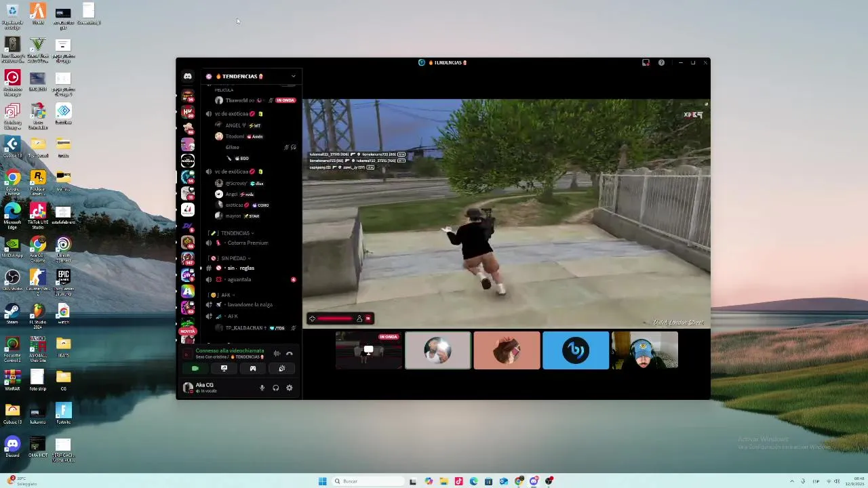
Task: Toggle noise suppression waveform icon
Action: click(x=277, y=354)
